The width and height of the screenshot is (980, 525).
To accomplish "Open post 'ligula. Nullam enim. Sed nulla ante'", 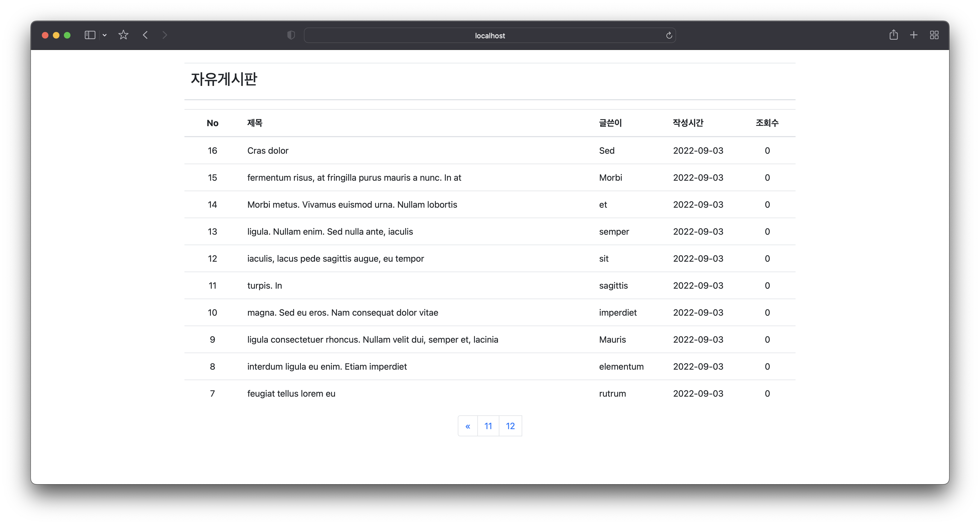I will [x=330, y=231].
